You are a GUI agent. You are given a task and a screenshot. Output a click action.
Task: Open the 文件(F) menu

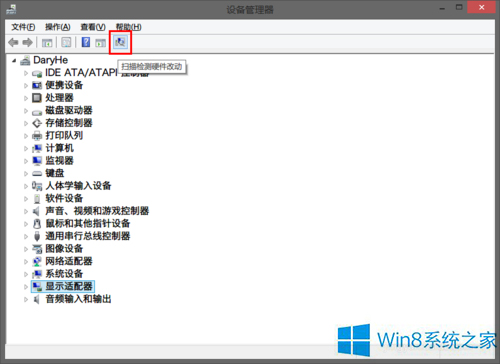(23, 27)
